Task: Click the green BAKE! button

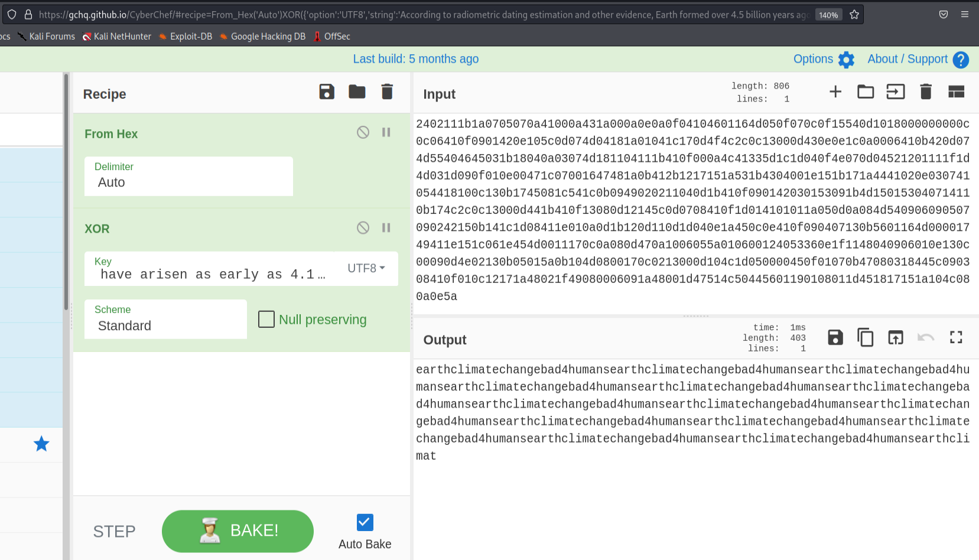Action: coord(238,531)
